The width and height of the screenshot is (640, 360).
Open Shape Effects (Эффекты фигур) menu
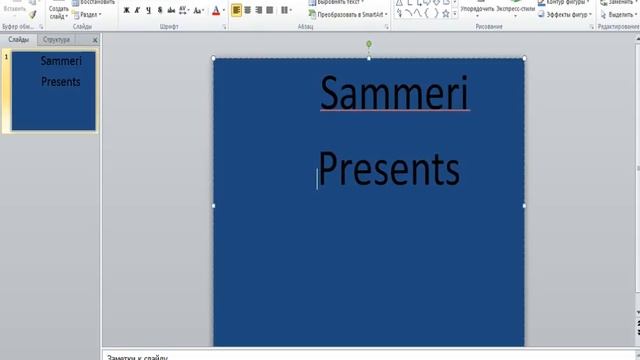(565, 15)
